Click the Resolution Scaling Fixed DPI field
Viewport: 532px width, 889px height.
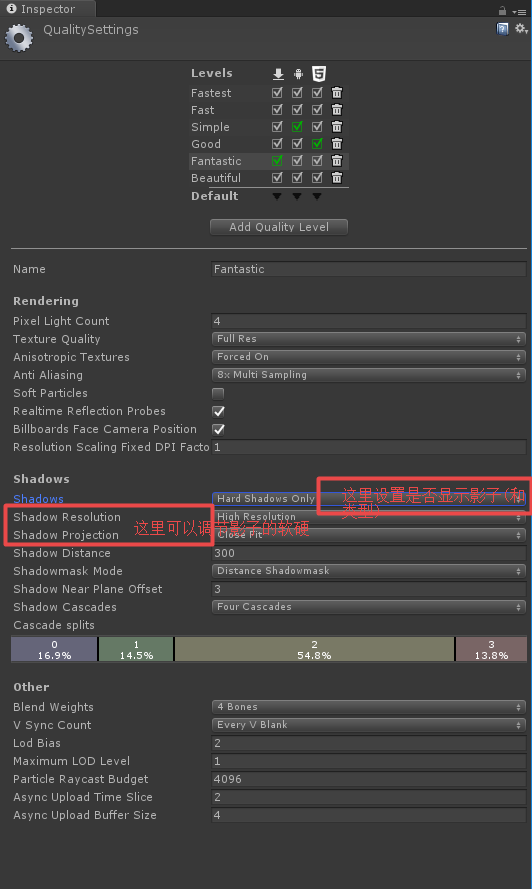[369, 447]
